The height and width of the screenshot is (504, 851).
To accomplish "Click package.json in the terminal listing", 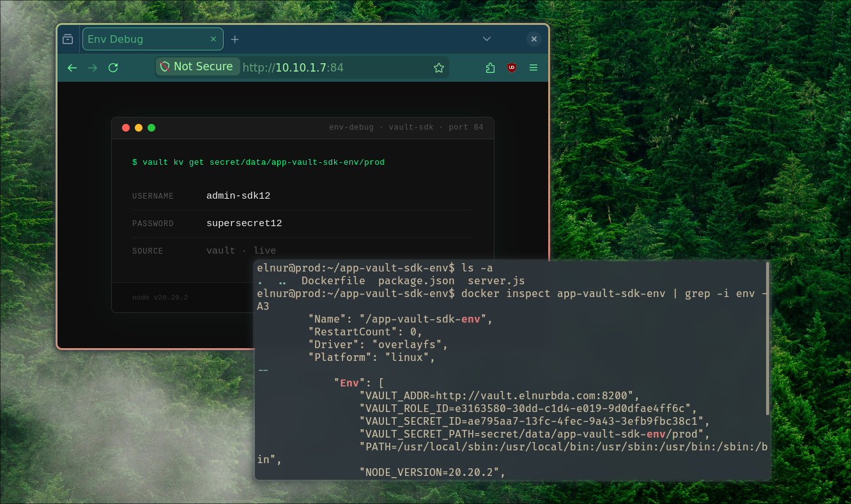I will pyautogui.click(x=417, y=281).
